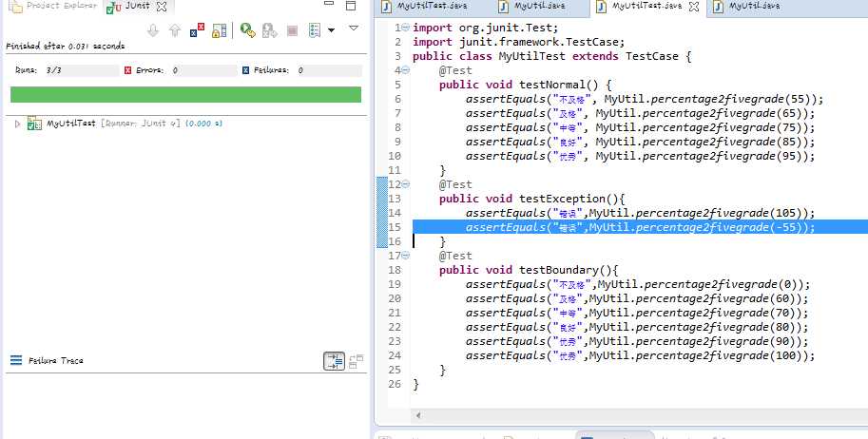Click the Compare Actual With Expected icon
The width and height of the screenshot is (868, 439).
357,361
